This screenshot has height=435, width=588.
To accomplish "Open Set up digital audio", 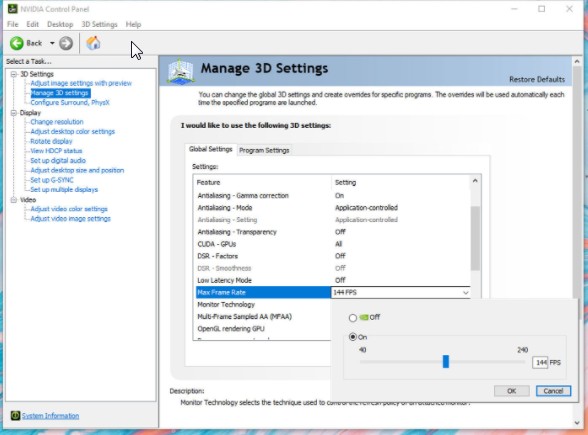I will pos(58,160).
